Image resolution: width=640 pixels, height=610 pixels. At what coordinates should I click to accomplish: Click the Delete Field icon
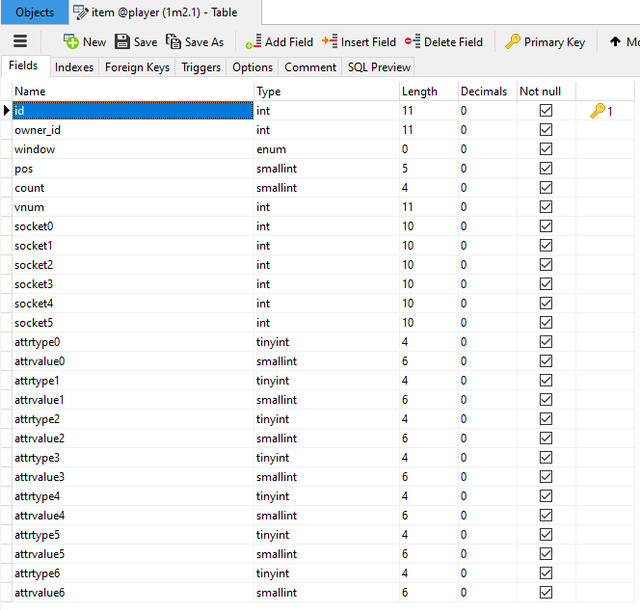[x=413, y=42]
